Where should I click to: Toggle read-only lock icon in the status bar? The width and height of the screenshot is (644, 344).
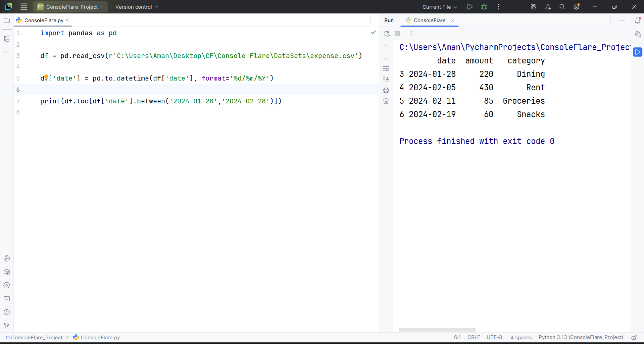click(x=634, y=337)
